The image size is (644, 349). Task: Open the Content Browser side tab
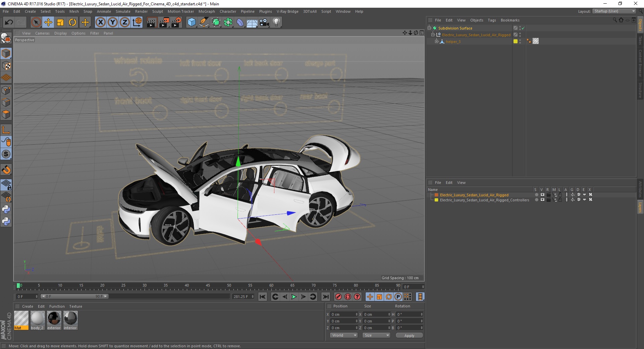click(640, 63)
